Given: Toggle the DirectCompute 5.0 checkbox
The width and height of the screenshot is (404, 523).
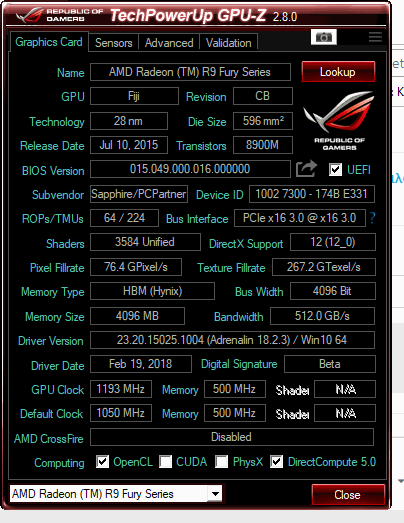Looking at the screenshot, I should point(277,462).
